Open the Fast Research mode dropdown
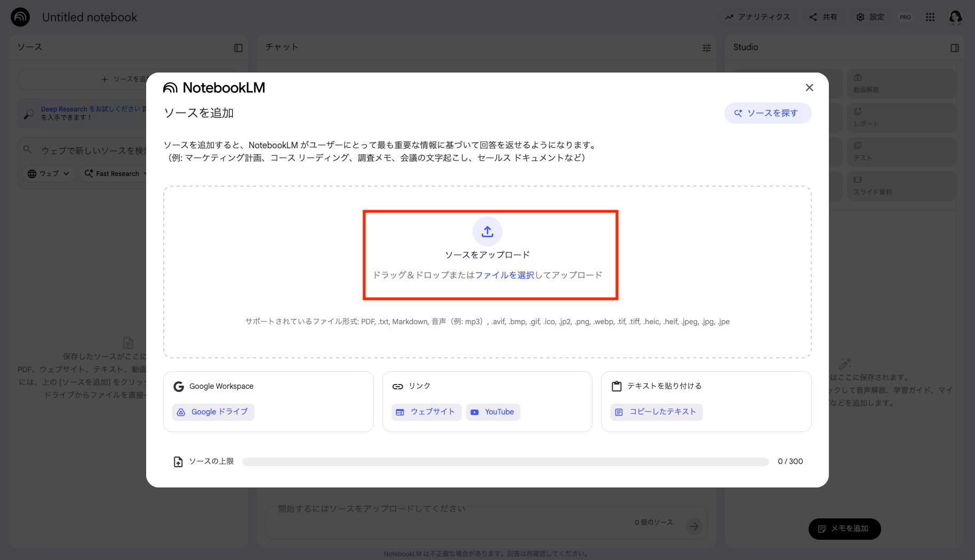The image size is (975, 560). click(x=116, y=173)
